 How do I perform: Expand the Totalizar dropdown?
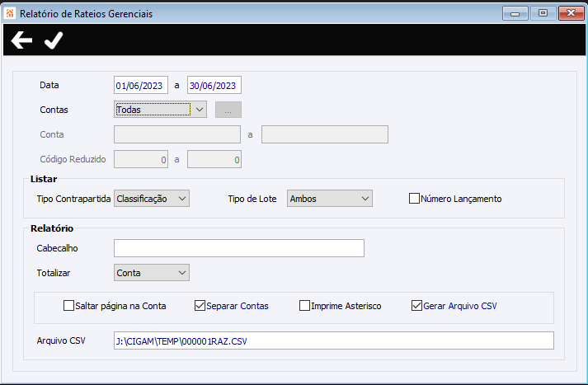(x=152, y=273)
